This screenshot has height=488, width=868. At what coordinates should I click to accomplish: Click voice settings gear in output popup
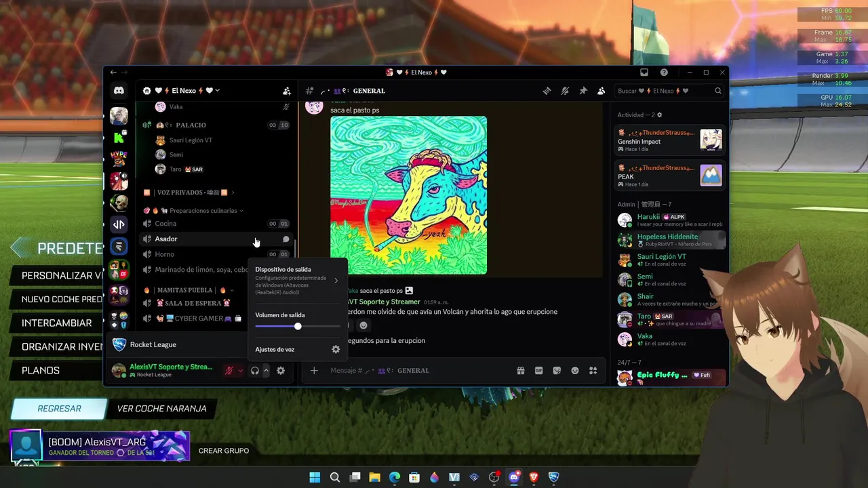click(336, 349)
